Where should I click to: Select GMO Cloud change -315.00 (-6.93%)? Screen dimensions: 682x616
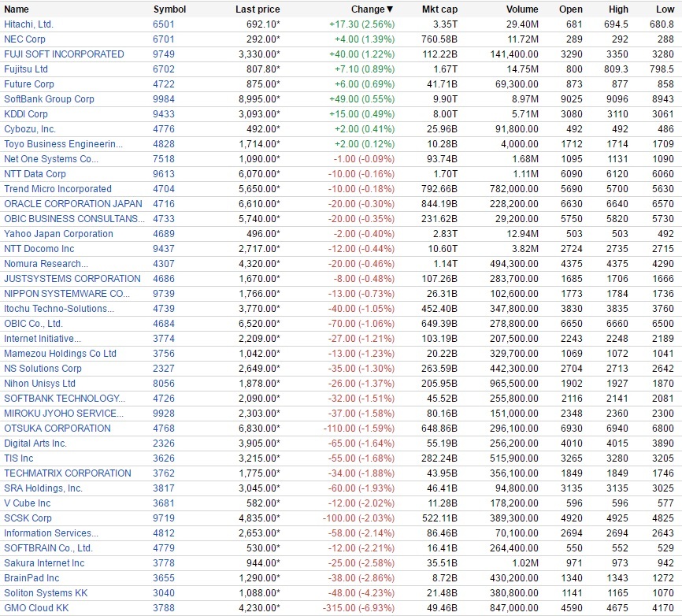(x=359, y=608)
